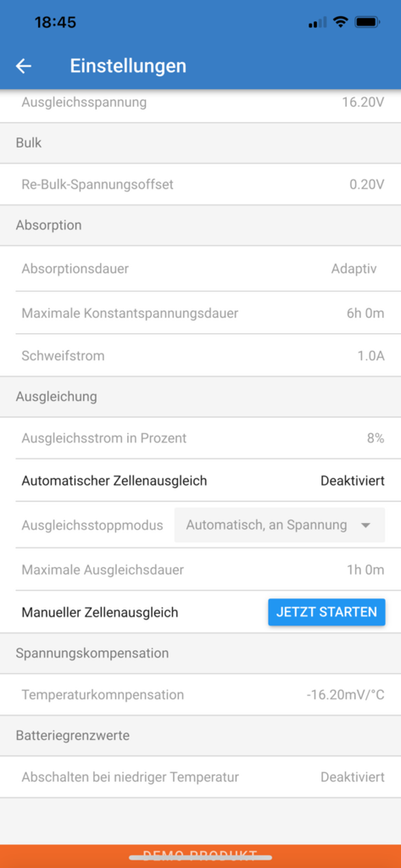Image resolution: width=401 pixels, height=868 pixels.
Task: Open the Maximale Ausgleichsdauer setting
Action: (200, 570)
